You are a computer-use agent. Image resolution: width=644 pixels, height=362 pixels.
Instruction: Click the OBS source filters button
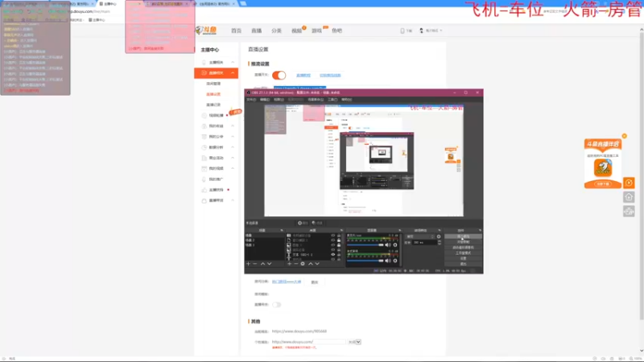[317, 223]
